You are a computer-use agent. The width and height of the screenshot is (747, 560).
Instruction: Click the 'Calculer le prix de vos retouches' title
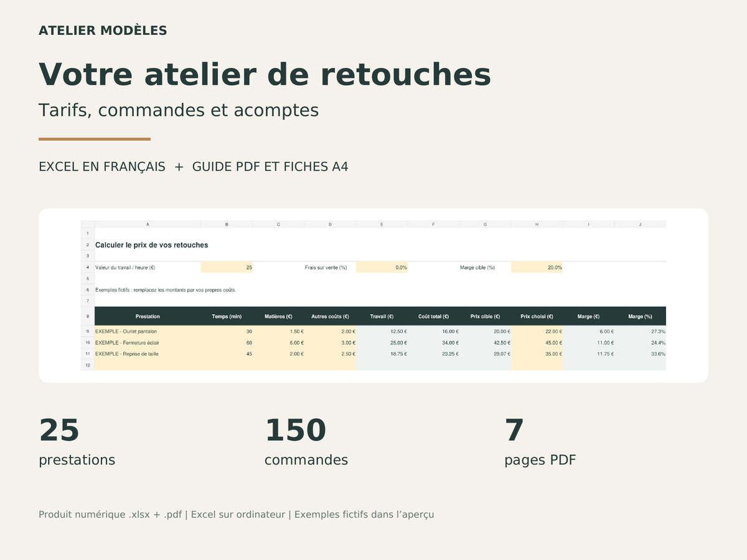[152, 245]
